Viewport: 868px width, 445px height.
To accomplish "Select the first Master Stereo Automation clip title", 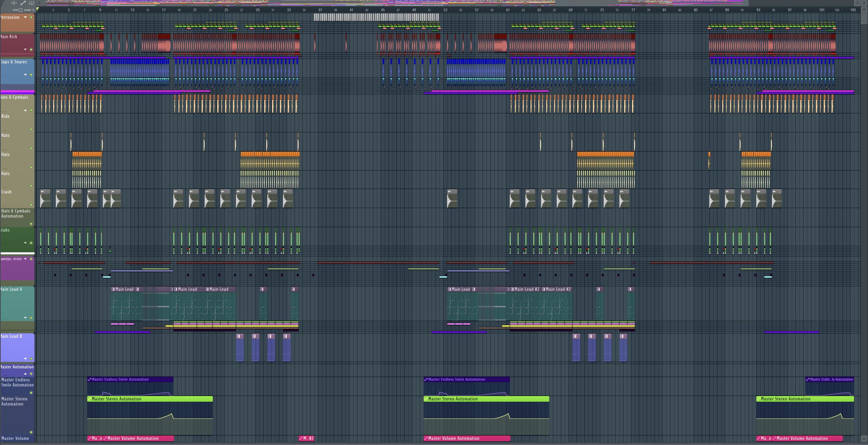I will [x=116, y=399].
